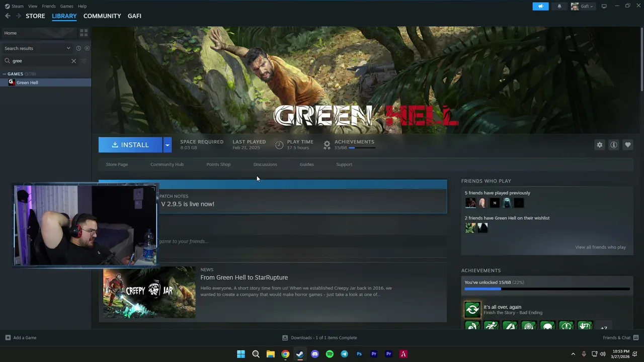The image size is (644, 362).
Task: Click View all friends who play
Action: coord(600,247)
